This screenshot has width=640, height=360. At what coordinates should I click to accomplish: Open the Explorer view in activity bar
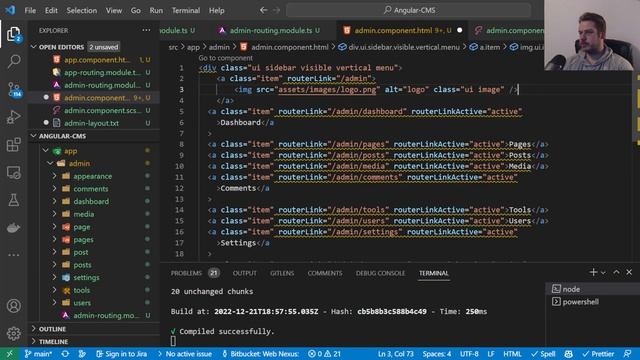[x=13, y=34]
